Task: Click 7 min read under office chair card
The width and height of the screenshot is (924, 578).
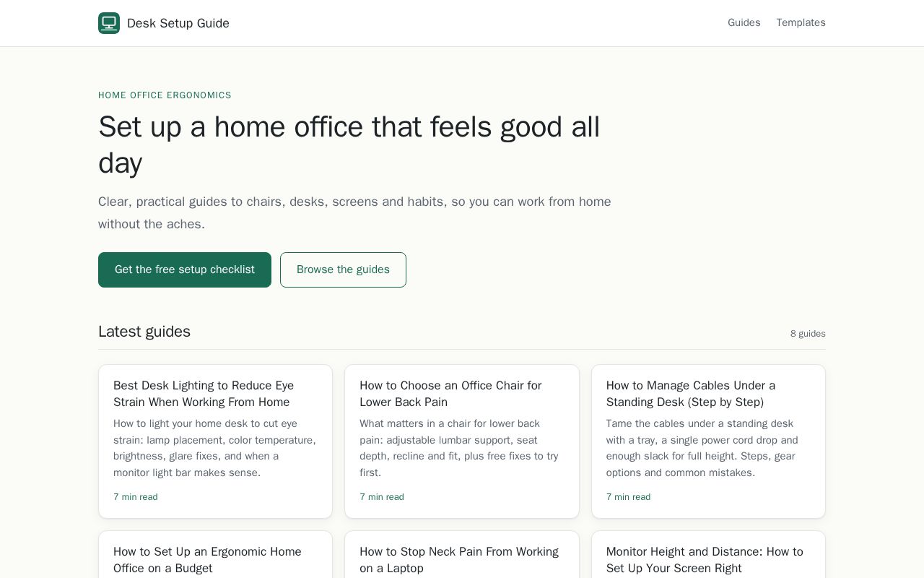Action: pyautogui.click(x=382, y=497)
